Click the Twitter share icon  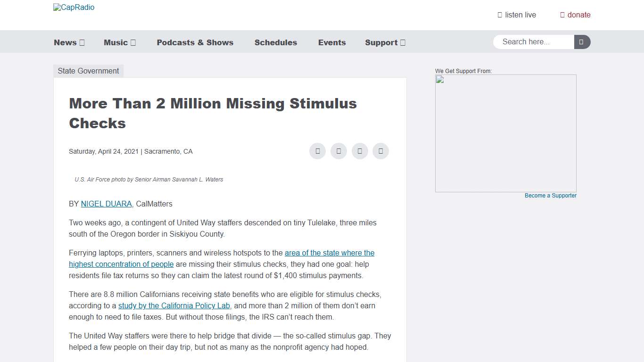point(339,151)
